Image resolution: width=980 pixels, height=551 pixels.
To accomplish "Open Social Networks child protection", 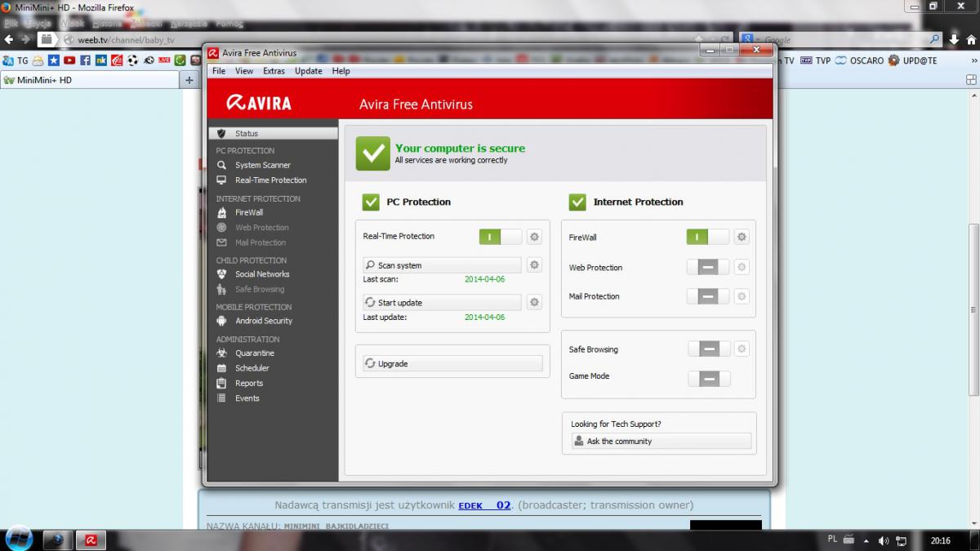I will click(262, 274).
